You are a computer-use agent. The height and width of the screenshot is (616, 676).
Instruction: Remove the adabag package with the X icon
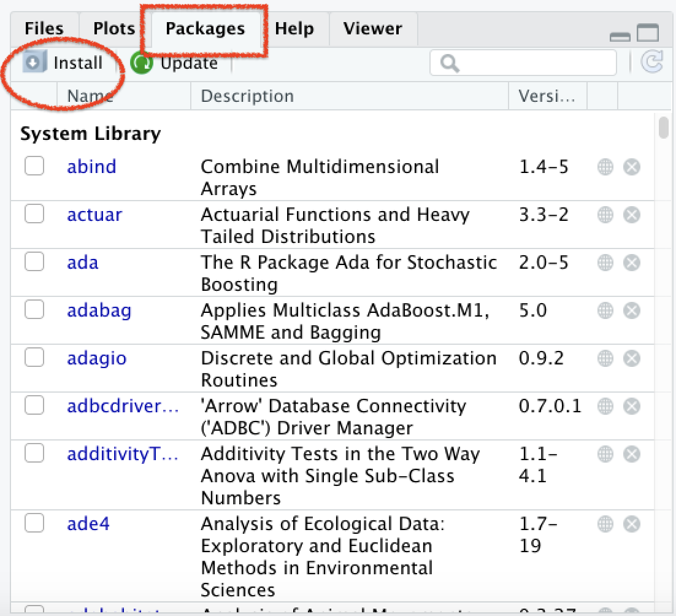(632, 310)
